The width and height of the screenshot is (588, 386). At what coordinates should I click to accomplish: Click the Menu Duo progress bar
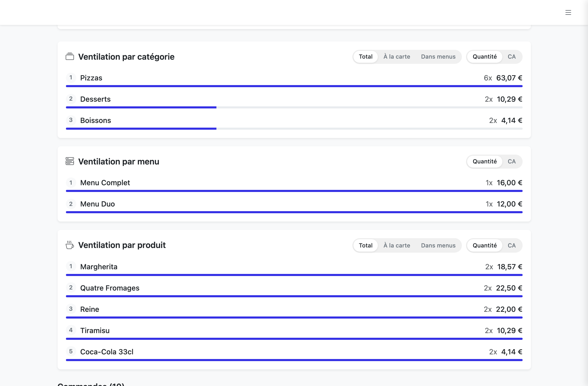[294, 212]
